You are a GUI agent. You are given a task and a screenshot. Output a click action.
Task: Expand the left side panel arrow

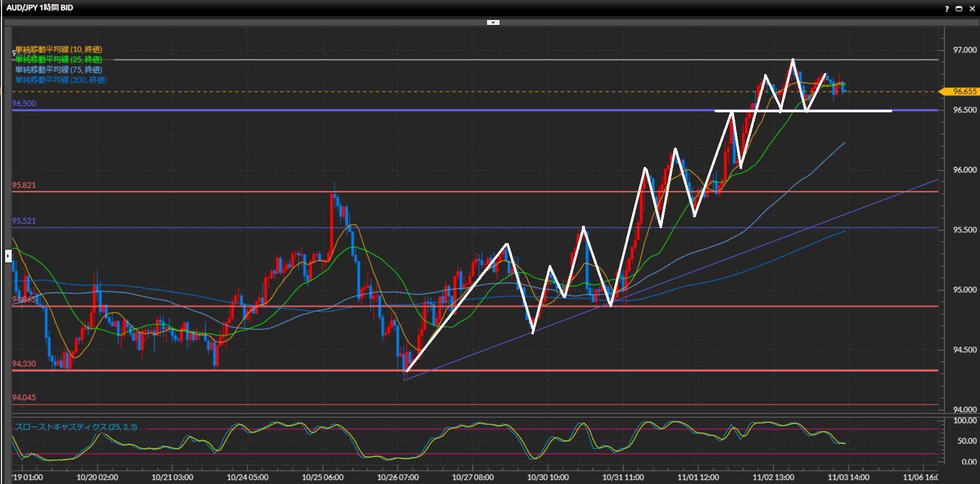tap(8, 255)
